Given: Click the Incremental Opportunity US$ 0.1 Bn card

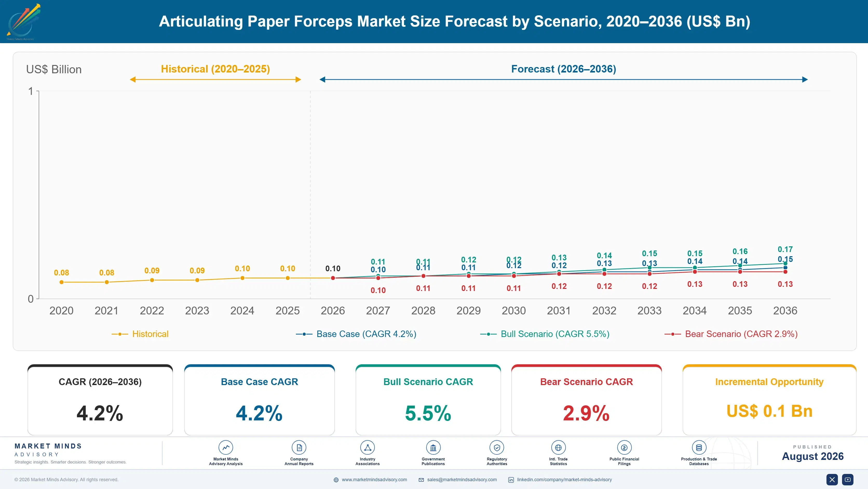Looking at the screenshot, I should pyautogui.click(x=769, y=400).
